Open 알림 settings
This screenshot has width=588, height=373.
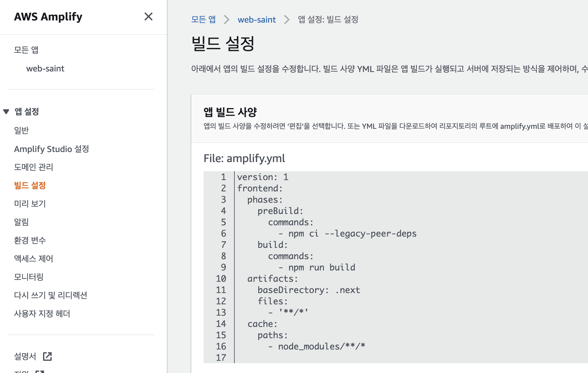(21, 222)
